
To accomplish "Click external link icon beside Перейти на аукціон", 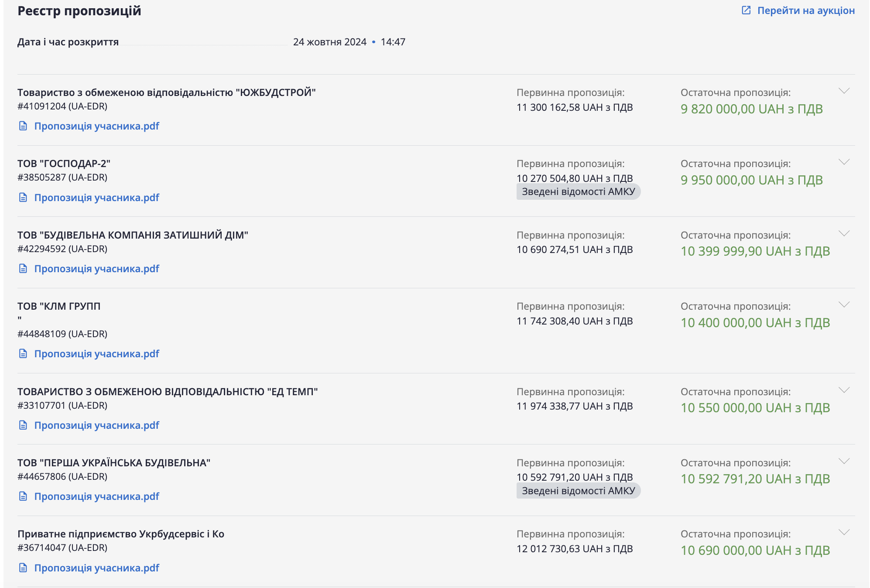I will pyautogui.click(x=746, y=10).
